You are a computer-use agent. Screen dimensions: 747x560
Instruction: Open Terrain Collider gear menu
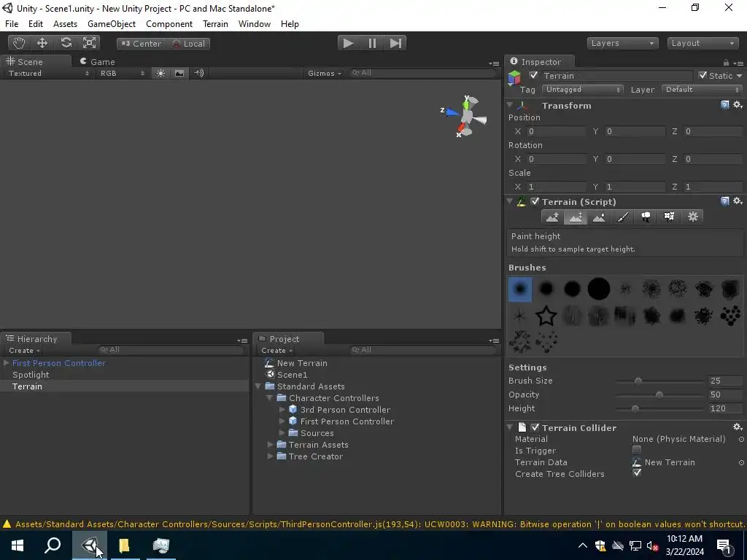(738, 427)
